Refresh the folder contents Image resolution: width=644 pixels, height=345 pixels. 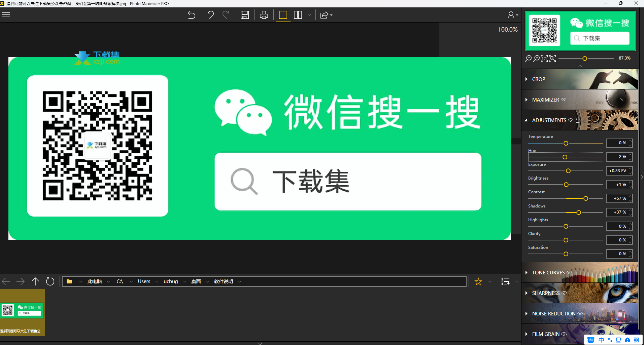click(x=50, y=281)
